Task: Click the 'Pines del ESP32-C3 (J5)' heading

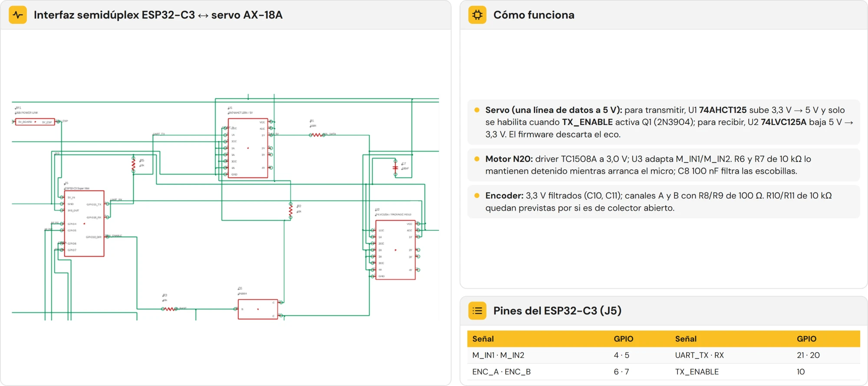Action: [x=557, y=310]
